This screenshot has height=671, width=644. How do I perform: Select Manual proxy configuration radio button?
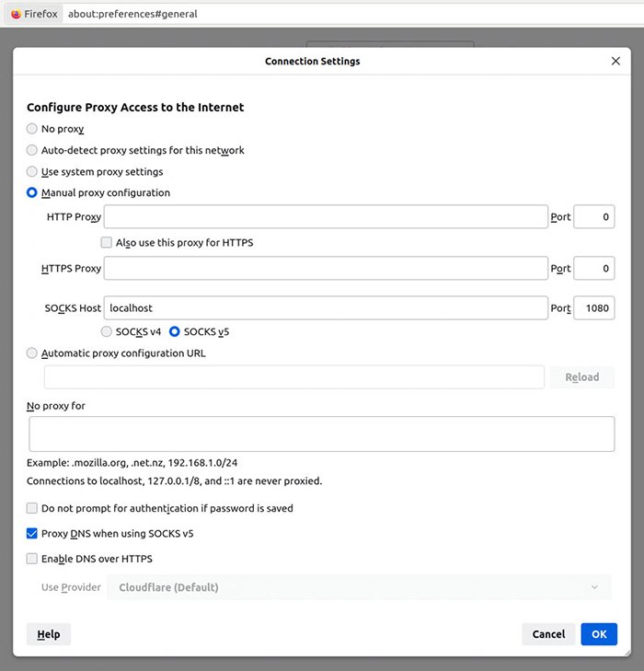pyautogui.click(x=32, y=193)
